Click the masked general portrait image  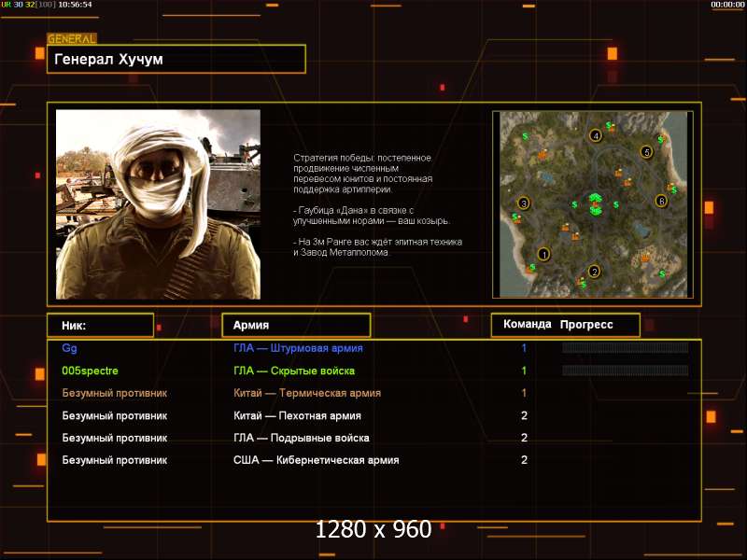(158, 204)
